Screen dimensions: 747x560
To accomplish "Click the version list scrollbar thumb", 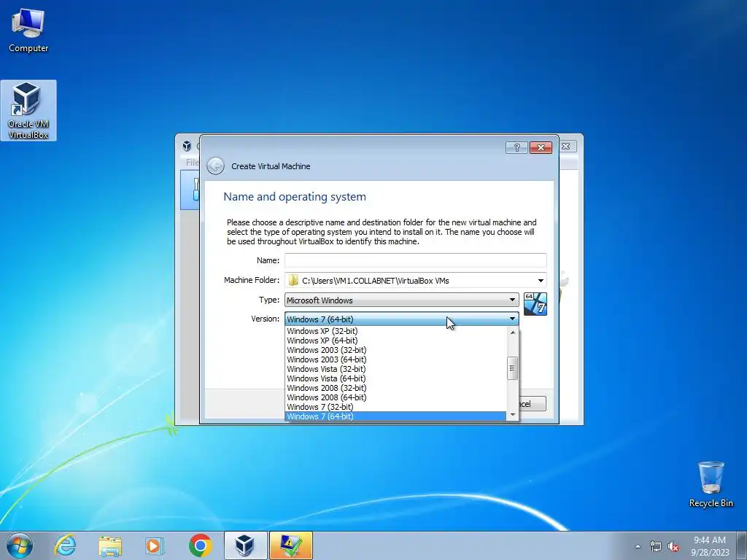I will (513, 368).
